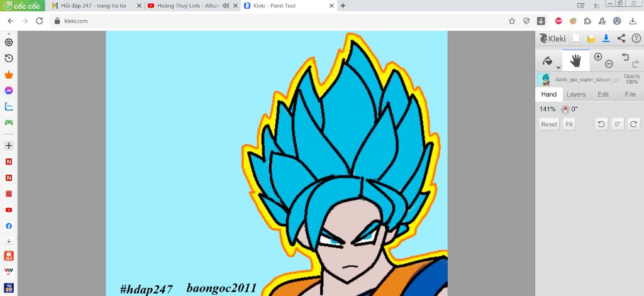Open the Kleki help question mark

[x=636, y=38]
